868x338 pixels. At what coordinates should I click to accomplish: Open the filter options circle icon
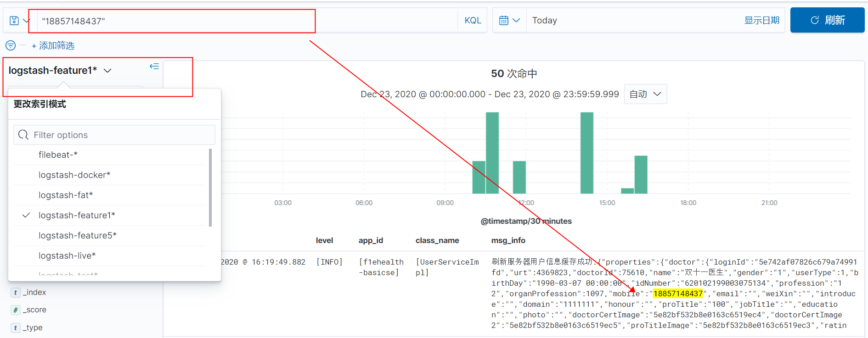[x=11, y=45]
